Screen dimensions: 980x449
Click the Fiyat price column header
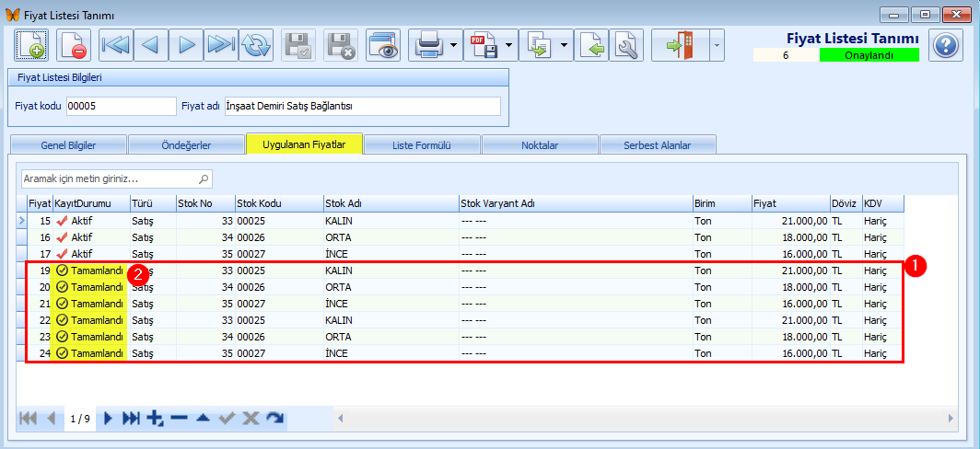point(790,203)
